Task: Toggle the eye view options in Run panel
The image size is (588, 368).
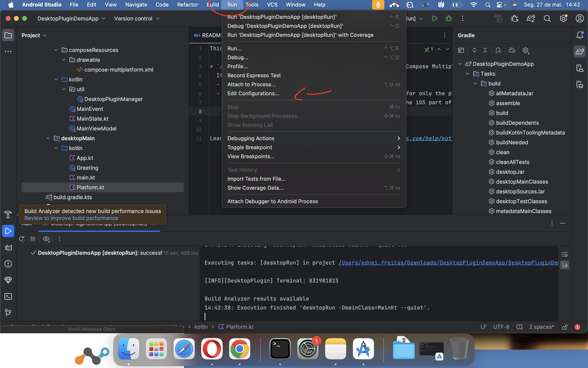Action: (46, 239)
